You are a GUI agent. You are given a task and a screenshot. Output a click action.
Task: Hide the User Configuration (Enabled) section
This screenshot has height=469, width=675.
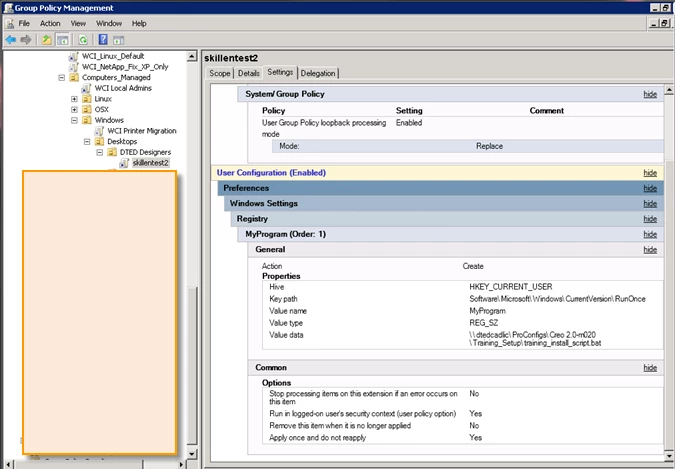(x=650, y=173)
